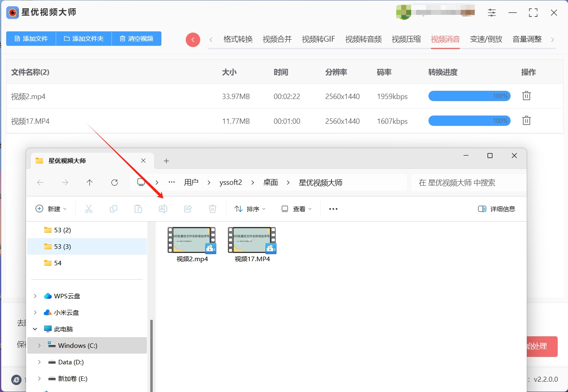Click the browser icon at bottom-left of app
This screenshot has height=392, width=568.
pyautogui.click(x=16, y=380)
